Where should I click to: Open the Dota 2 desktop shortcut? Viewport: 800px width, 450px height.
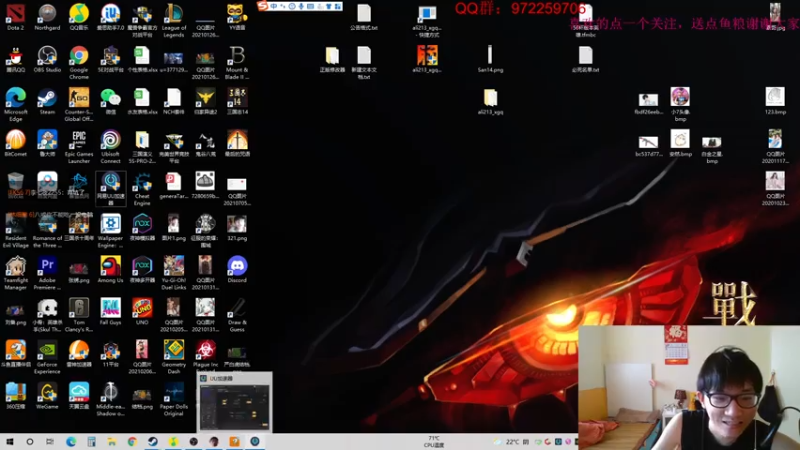tap(15, 17)
